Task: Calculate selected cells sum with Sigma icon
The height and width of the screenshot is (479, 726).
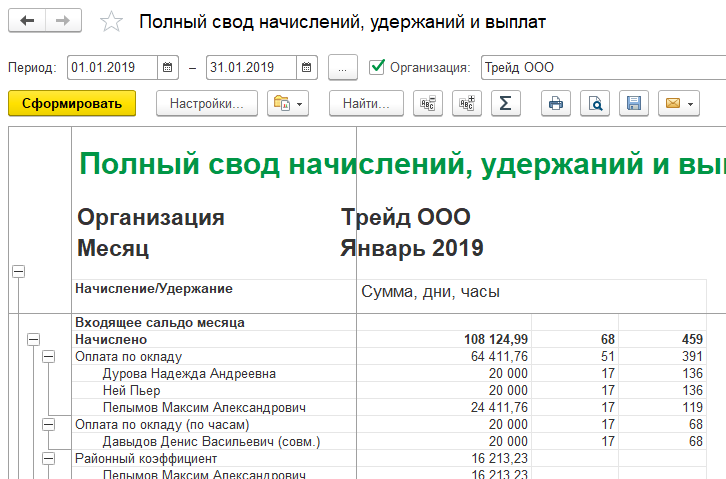Action: [x=506, y=103]
